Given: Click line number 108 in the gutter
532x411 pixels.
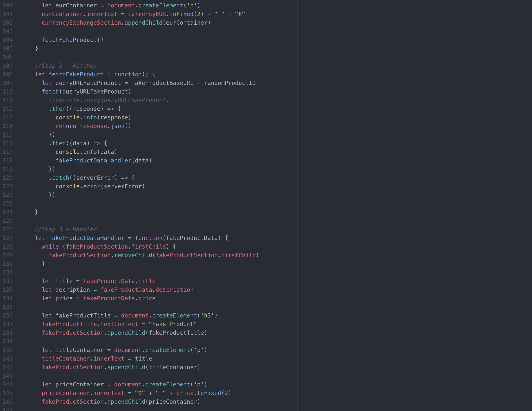Looking at the screenshot, I should 8,74.
